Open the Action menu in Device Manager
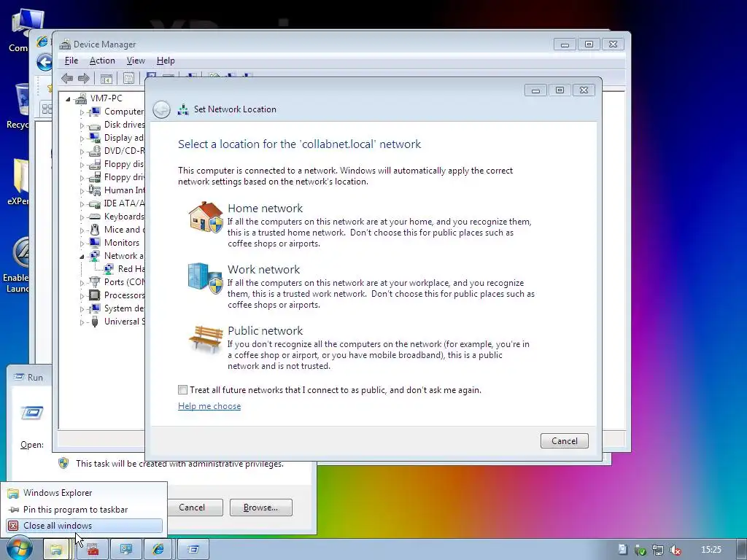The height and width of the screenshot is (560, 747). tap(102, 61)
